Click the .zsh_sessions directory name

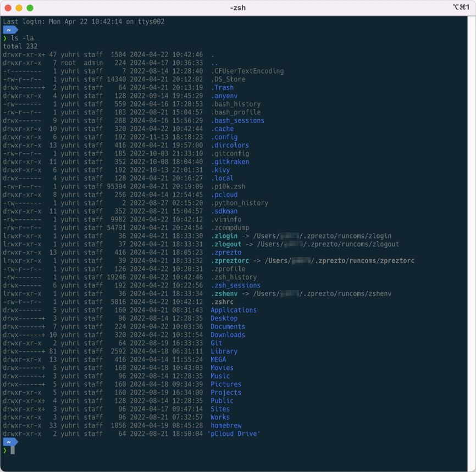pyautogui.click(x=236, y=285)
